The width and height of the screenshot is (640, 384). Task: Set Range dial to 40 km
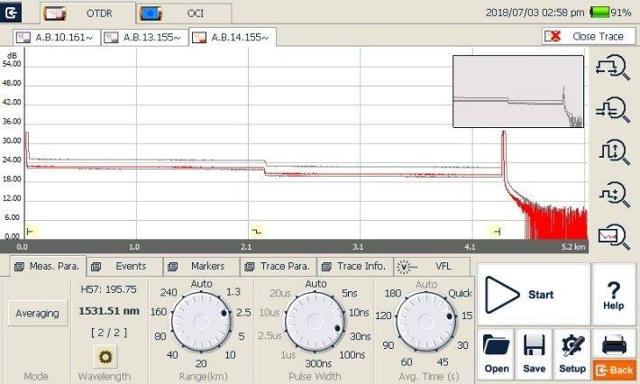coord(172,355)
